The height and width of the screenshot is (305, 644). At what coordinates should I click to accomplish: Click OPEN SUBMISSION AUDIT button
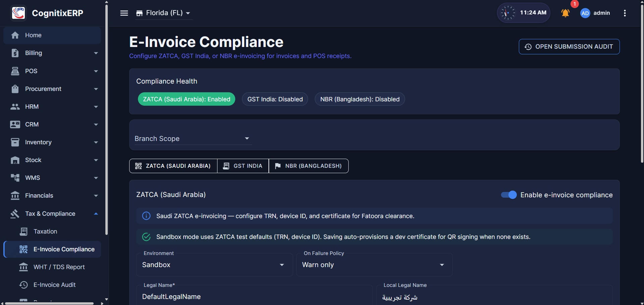[569, 47]
